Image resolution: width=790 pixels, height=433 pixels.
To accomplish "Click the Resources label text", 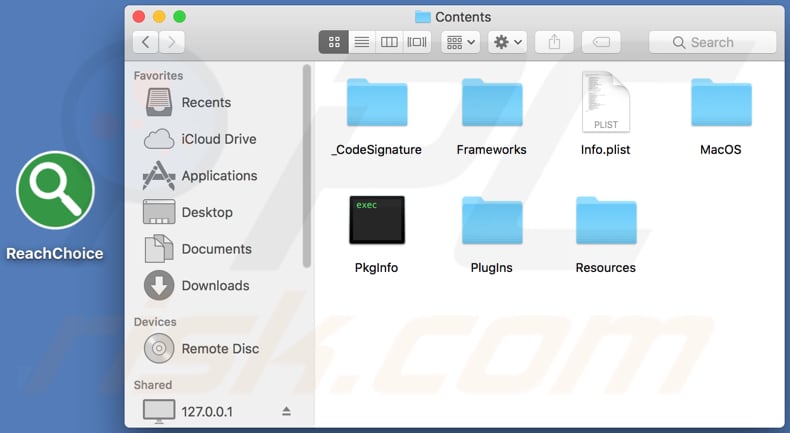I will pos(606,267).
